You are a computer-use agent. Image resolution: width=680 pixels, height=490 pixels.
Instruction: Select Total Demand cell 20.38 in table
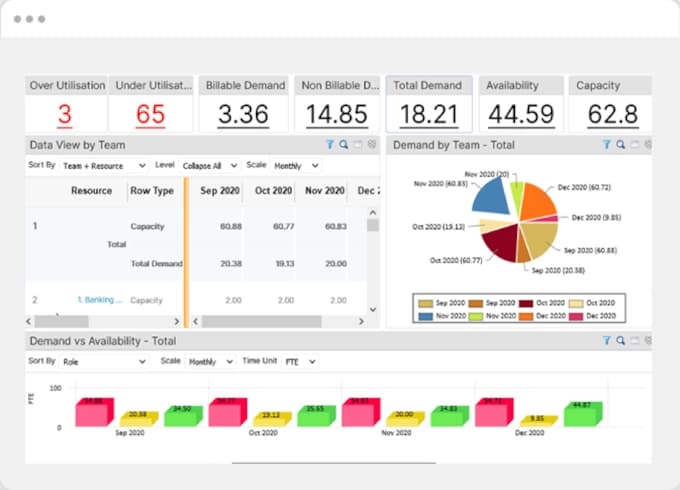point(231,264)
